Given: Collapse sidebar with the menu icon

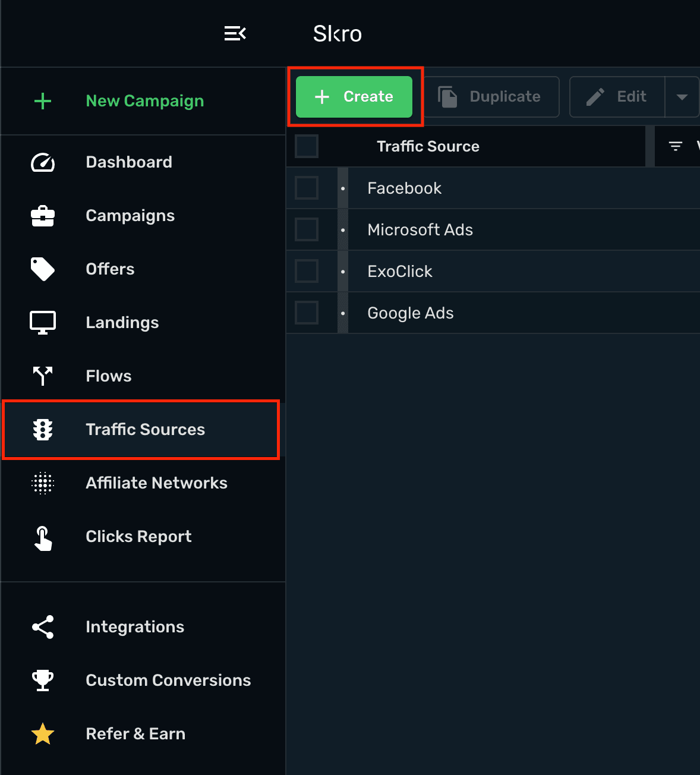Looking at the screenshot, I should (x=235, y=33).
